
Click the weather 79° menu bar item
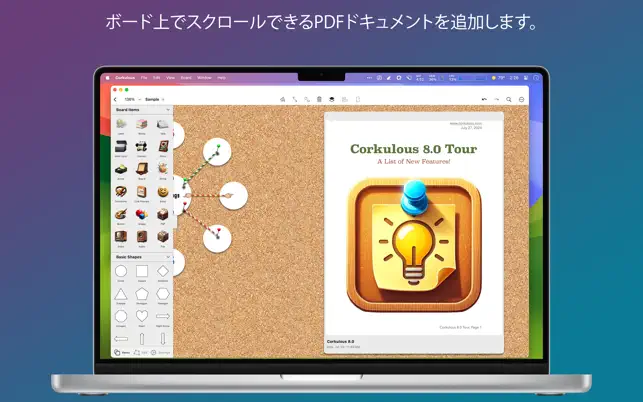pos(498,78)
